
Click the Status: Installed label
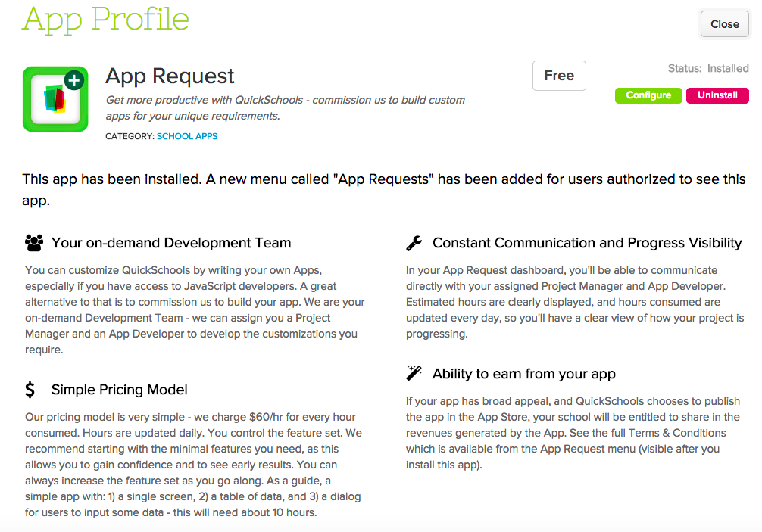point(707,68)
